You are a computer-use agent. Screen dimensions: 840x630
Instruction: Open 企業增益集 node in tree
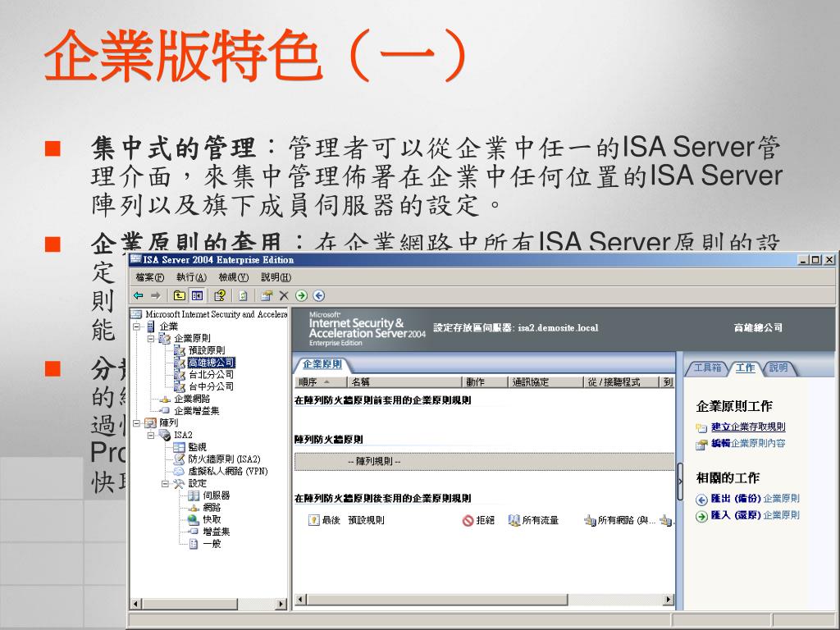(197, 411)
